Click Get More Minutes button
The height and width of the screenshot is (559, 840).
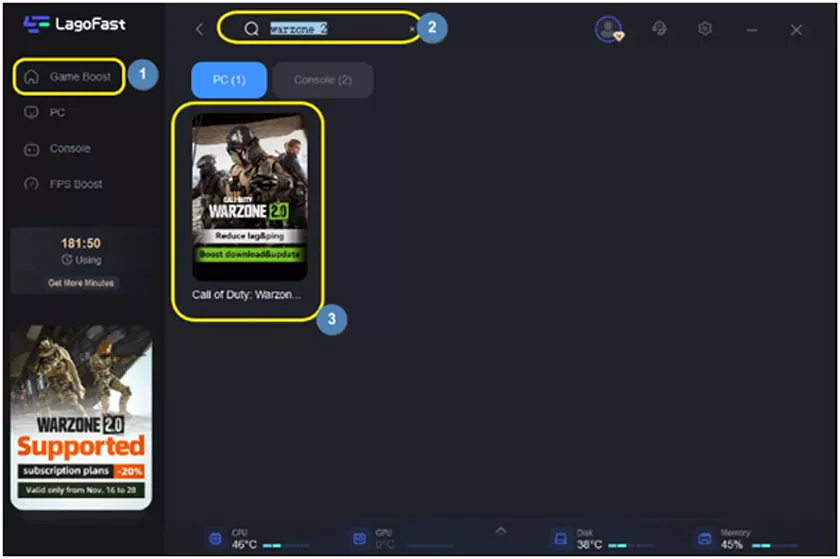(x=81, y=283)
